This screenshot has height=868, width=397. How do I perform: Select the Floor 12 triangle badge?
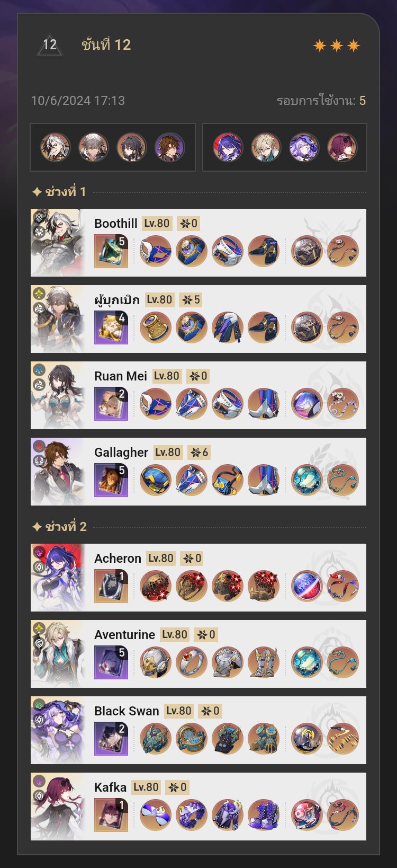[50, 45]
